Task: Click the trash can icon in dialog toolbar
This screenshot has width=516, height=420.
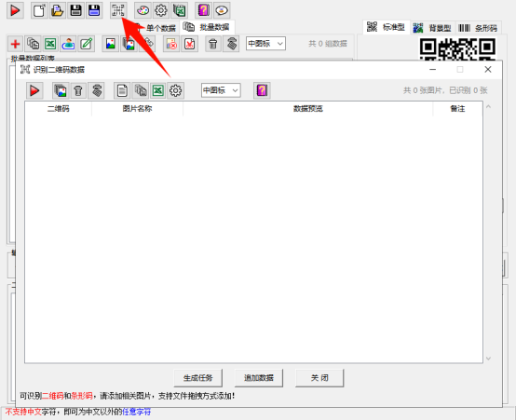Action: coord(78,90)
